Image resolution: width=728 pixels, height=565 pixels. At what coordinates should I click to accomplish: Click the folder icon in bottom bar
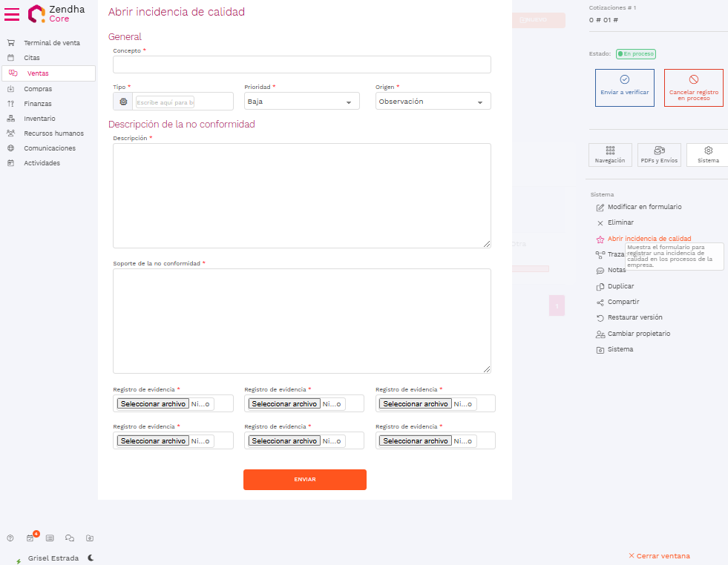coord(89,538)
